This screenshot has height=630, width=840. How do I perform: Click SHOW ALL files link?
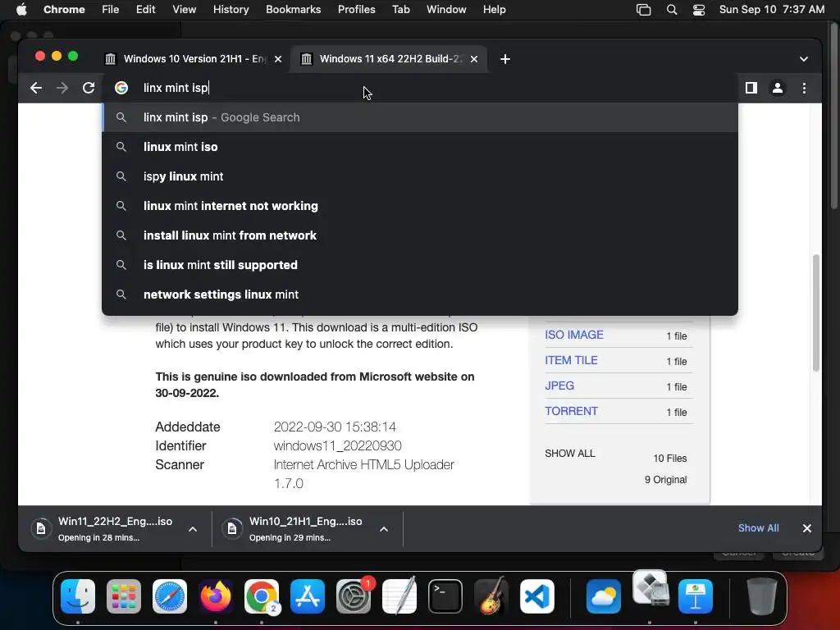(569, 453)
